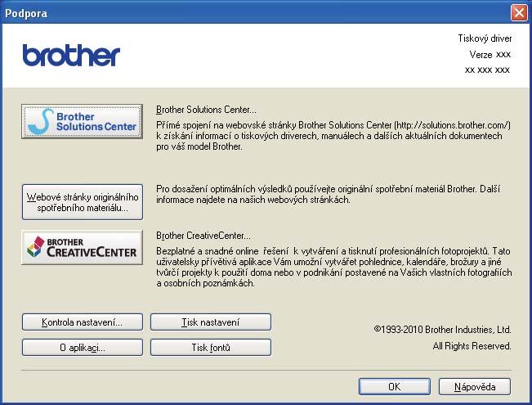The image size is (532, 405).
Task: Click the 'Verze xxx' text
Action: [x=490, y=54]
